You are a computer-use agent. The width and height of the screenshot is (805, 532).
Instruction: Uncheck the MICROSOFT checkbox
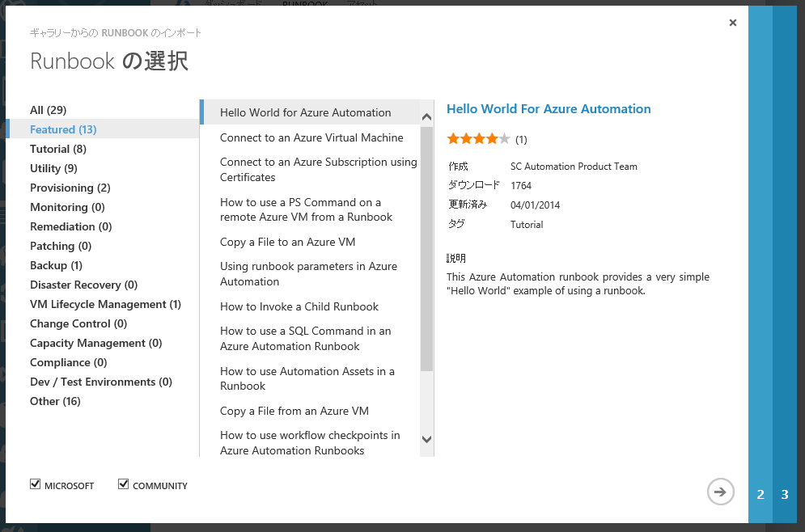(35, 484)
